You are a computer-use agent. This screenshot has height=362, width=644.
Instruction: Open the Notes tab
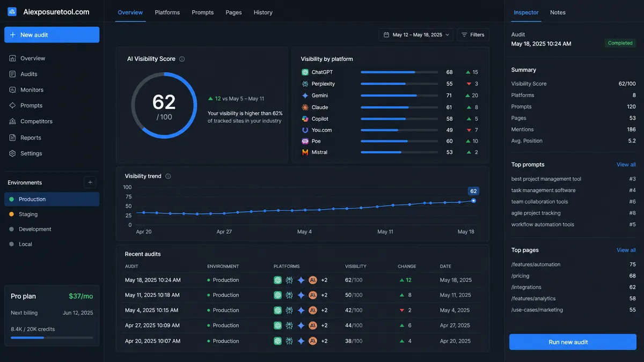coord(558,12)
